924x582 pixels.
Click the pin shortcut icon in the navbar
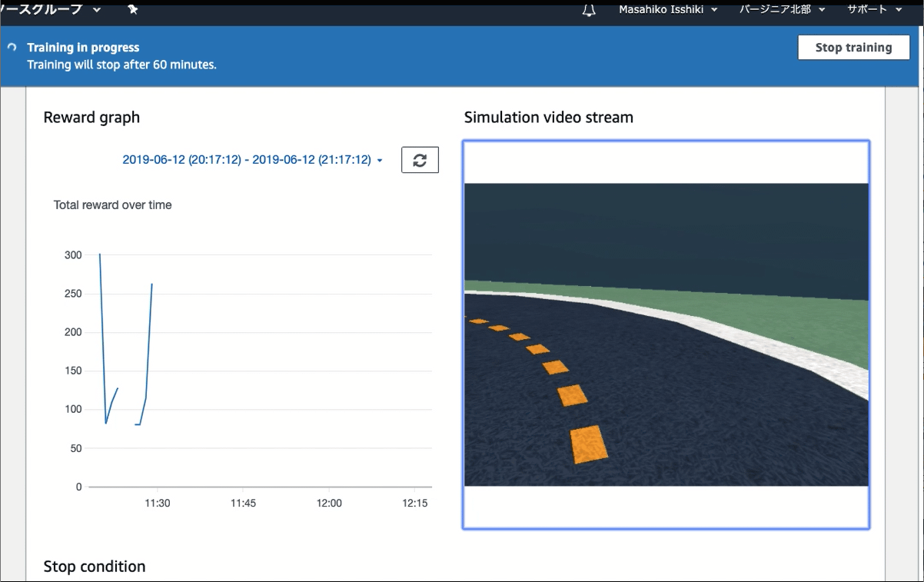131,8
